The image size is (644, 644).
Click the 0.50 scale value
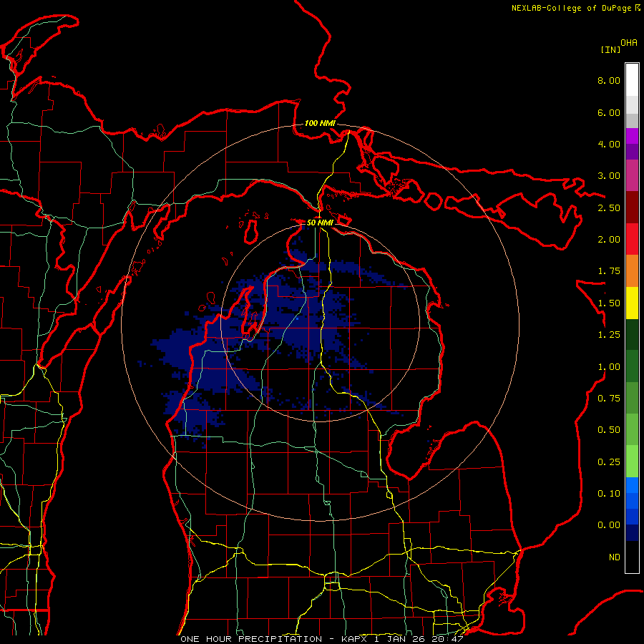(609, 430)
